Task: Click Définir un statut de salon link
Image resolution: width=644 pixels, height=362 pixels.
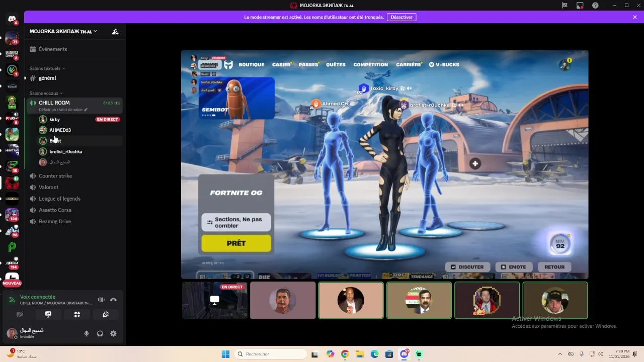Action: pos(60,110)
